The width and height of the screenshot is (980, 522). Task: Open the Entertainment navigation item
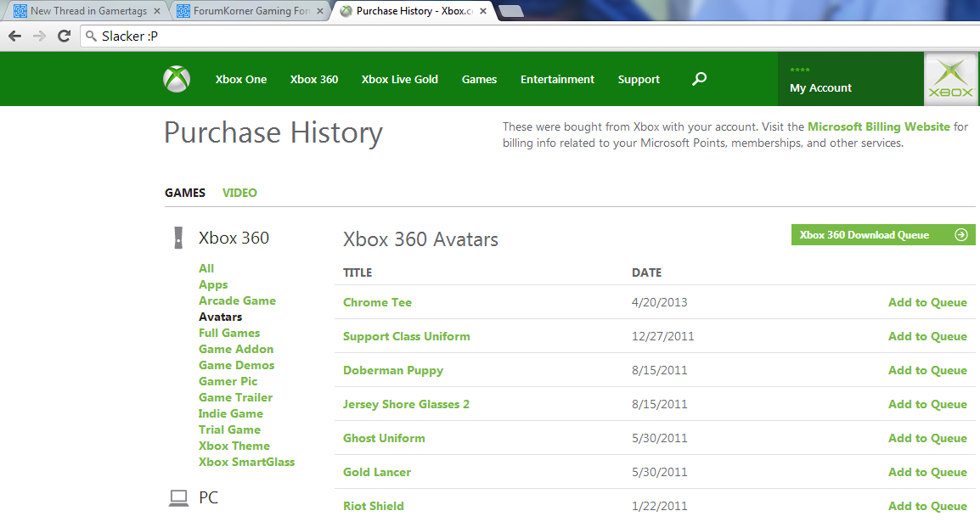coord(557,79)
